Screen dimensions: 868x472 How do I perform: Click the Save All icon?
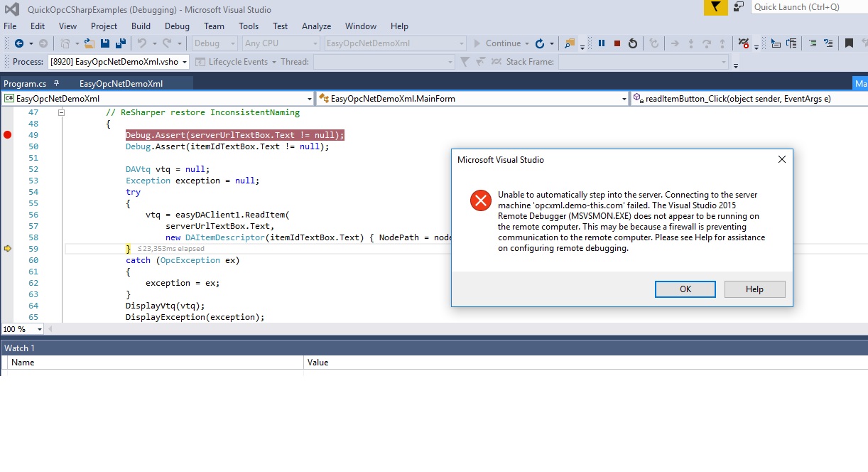point(120,43)
